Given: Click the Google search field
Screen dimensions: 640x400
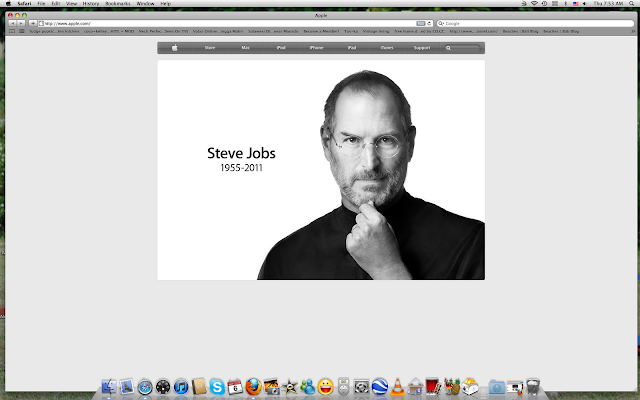Looking at the screenshot, I should click(535, 24).
